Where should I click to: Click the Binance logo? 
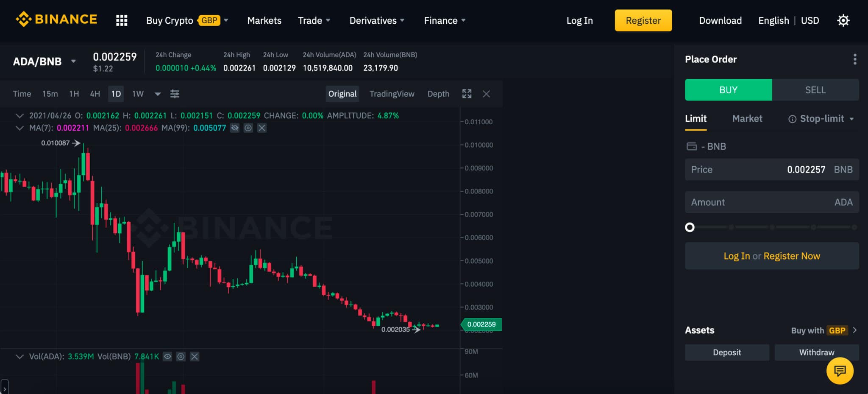56,20
